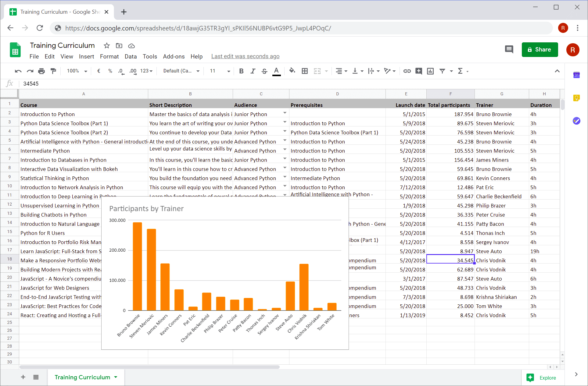This screenshot has height=386, width=588.
Task: Select the Training Curriculum tab
Action: (82, 377)
